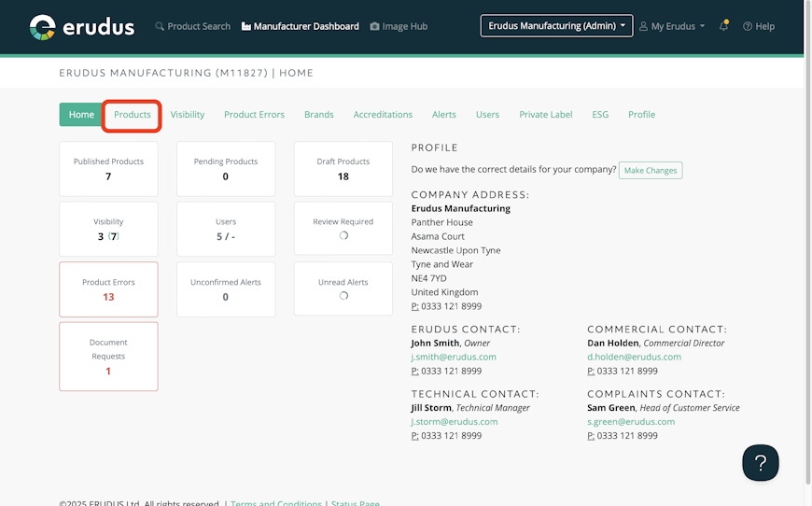Email j.smith@erudus.com

click(454, 357)
